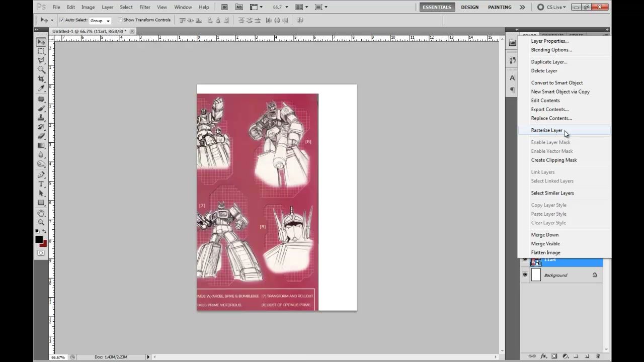The height and width of the screenshot is (362, 644).
Task: Choose Flatten Image in context menu
Action: (545, 253)
